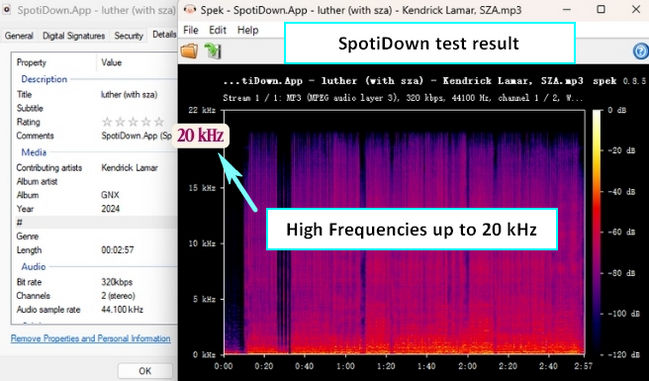
Task: Click the Media section header
Action: point(34,152)
